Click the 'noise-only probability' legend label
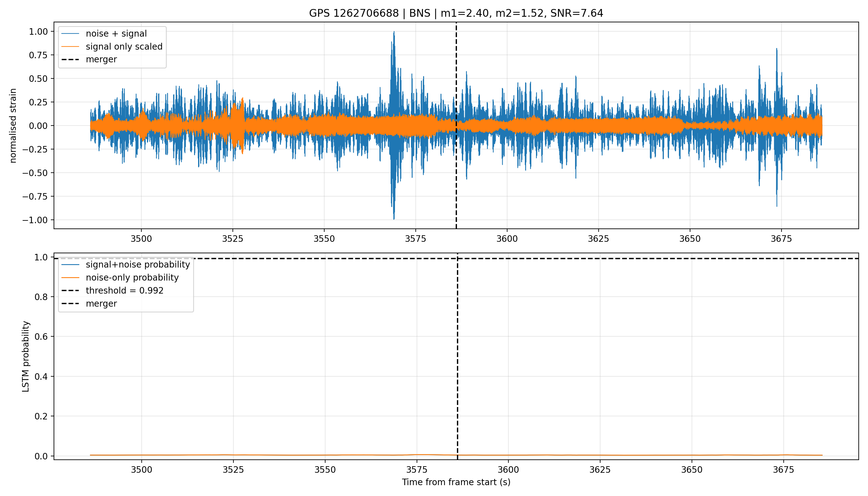The height and width of the screenshot is (496, 868). tap(132, 278)
